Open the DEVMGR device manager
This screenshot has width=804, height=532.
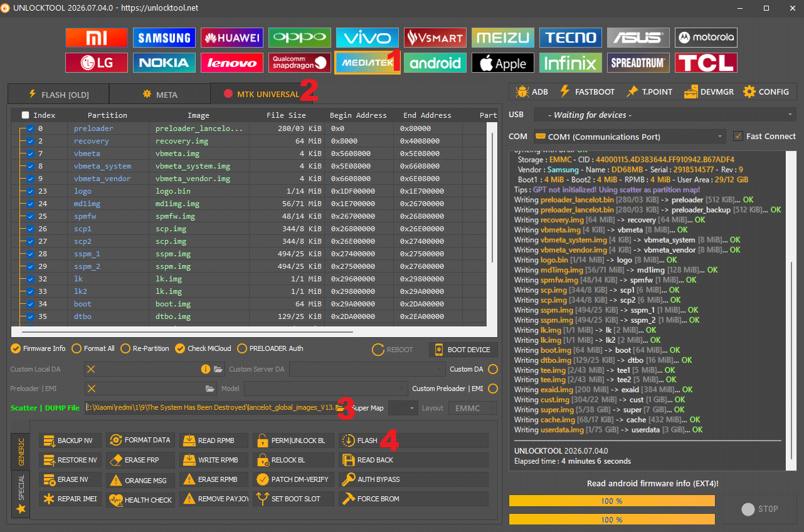click(x=709, y=91)
